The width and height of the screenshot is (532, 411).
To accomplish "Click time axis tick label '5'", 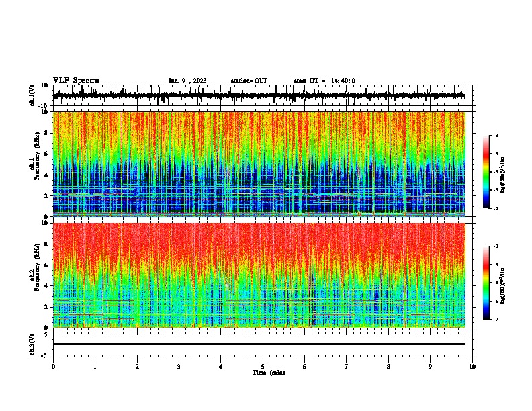I will [263, 367].
